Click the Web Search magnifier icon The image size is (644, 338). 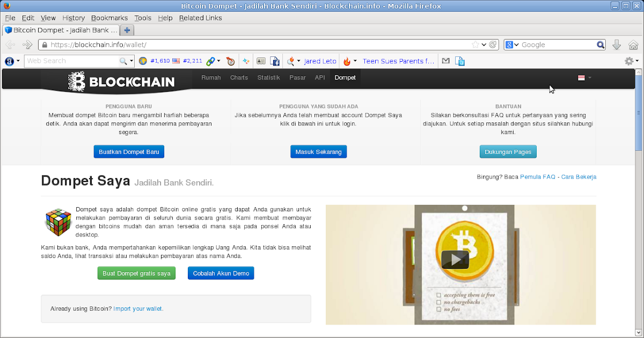coord(123,61)
